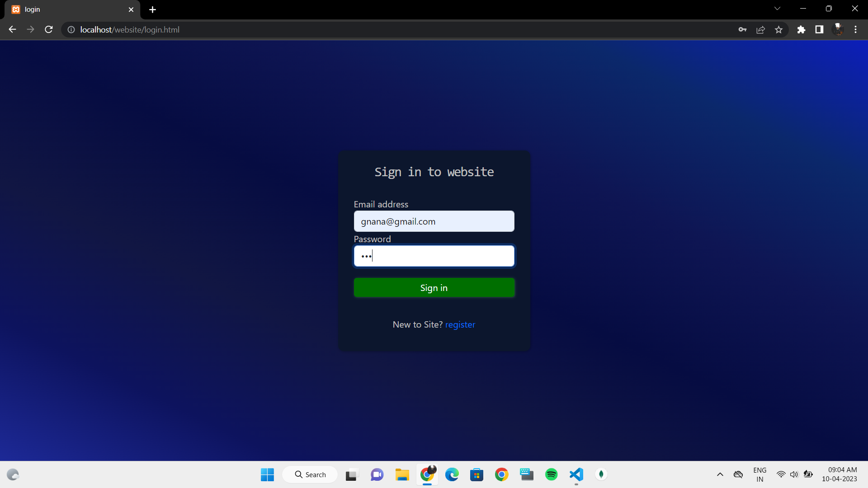Follow the register link
Viewport: 868px width, 488px height.
(x=460, y=324)
